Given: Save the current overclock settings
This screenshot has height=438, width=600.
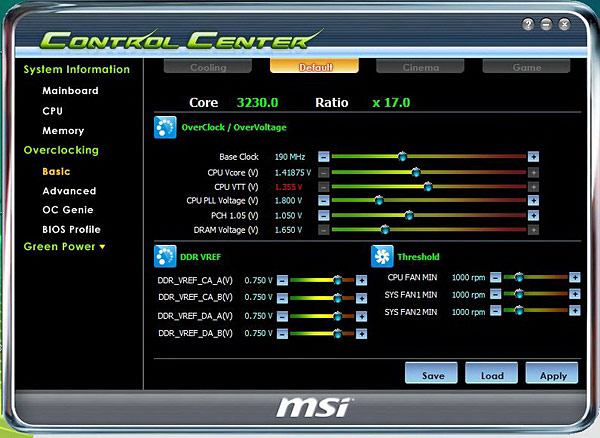Looking at the screenshot, I should coord(431,373).
